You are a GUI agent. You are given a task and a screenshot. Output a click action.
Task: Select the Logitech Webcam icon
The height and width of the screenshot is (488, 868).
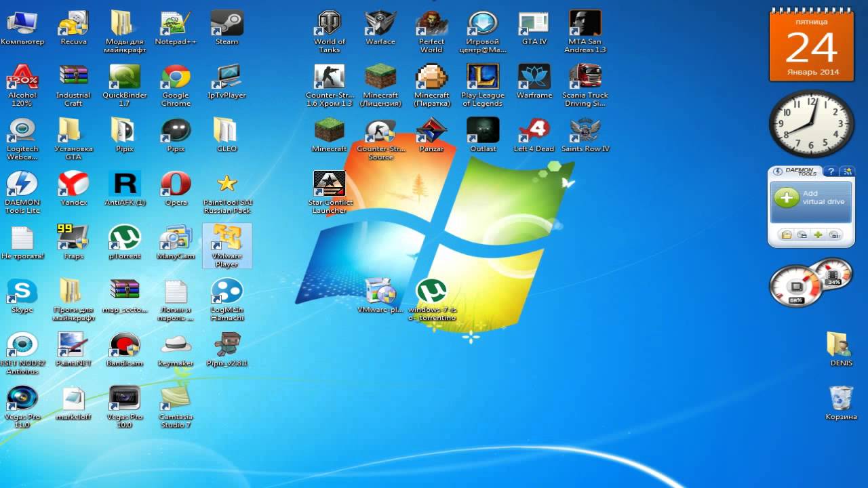(x=22, y=140)
